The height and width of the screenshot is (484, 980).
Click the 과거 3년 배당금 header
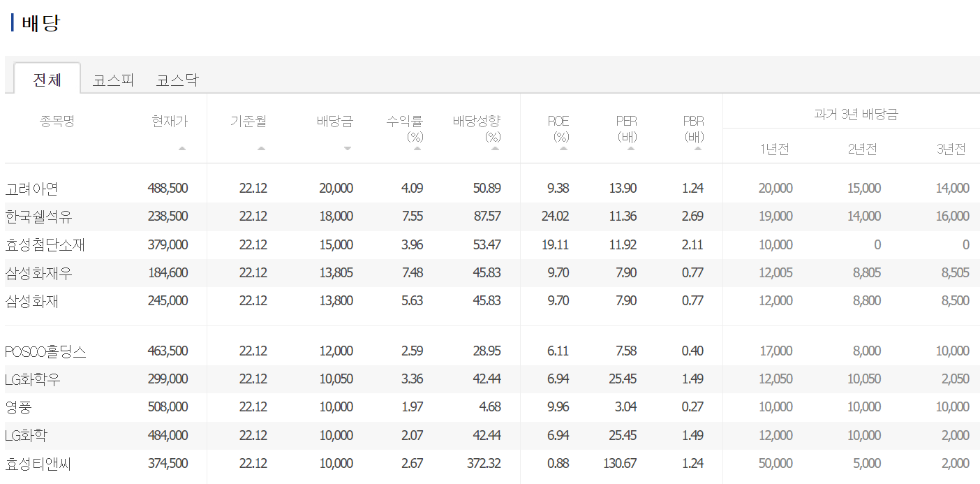point(856,115)
